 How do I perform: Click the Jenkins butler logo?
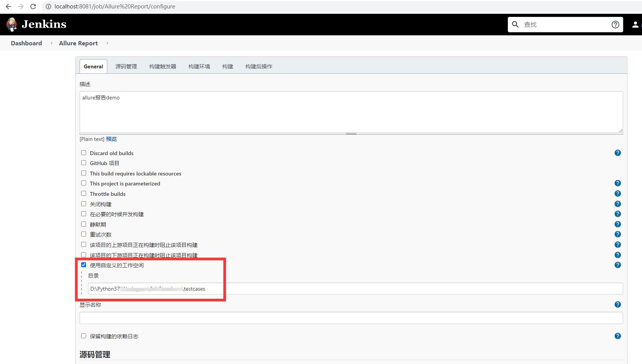[x=12, y=24]
